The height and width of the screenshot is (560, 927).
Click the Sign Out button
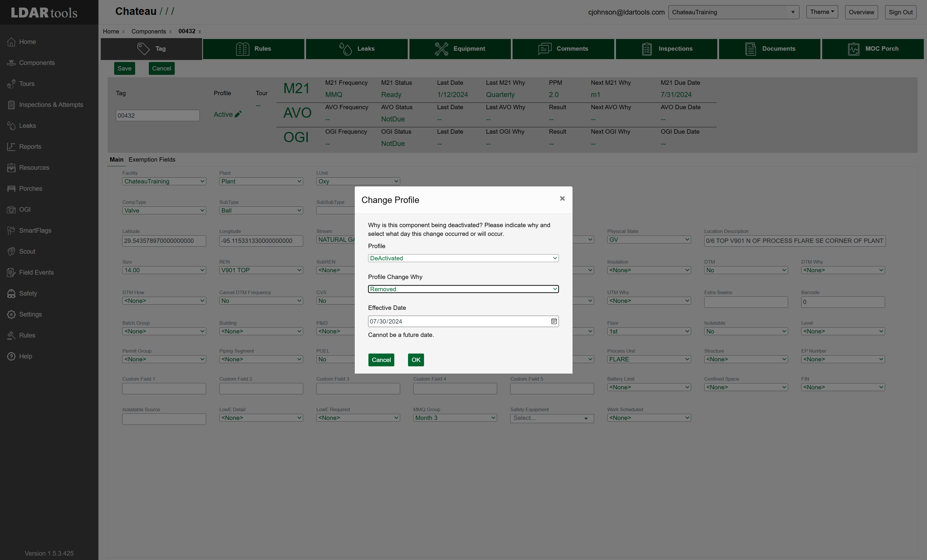[x=900, y=12]
